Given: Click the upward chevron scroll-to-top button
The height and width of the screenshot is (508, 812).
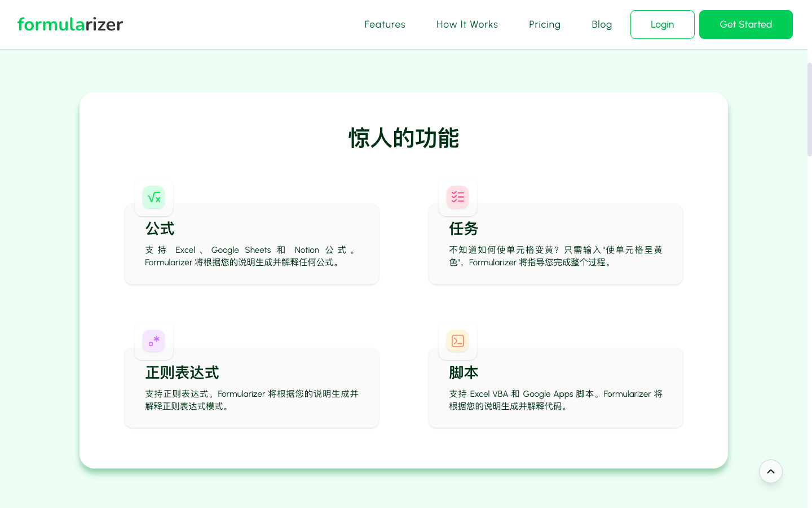Looking at the screenshot, I should tap(771, 471).
